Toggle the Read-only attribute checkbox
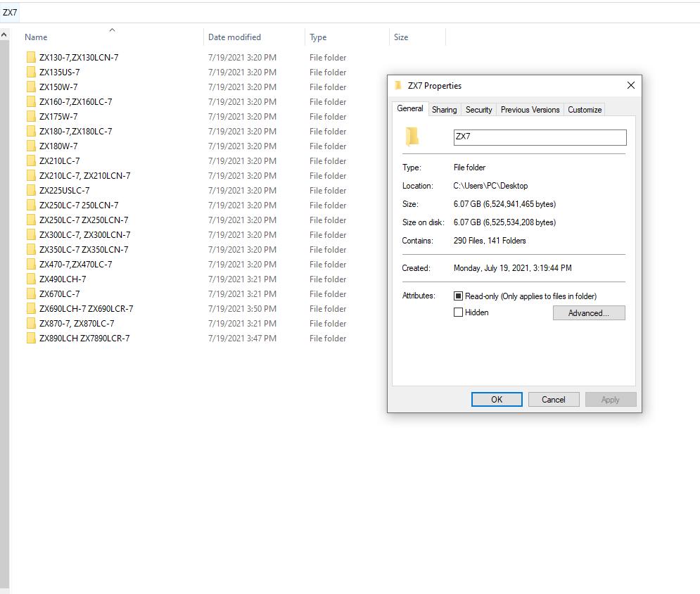The width and height of the screenshot is (700, 594). click(458, 296)
